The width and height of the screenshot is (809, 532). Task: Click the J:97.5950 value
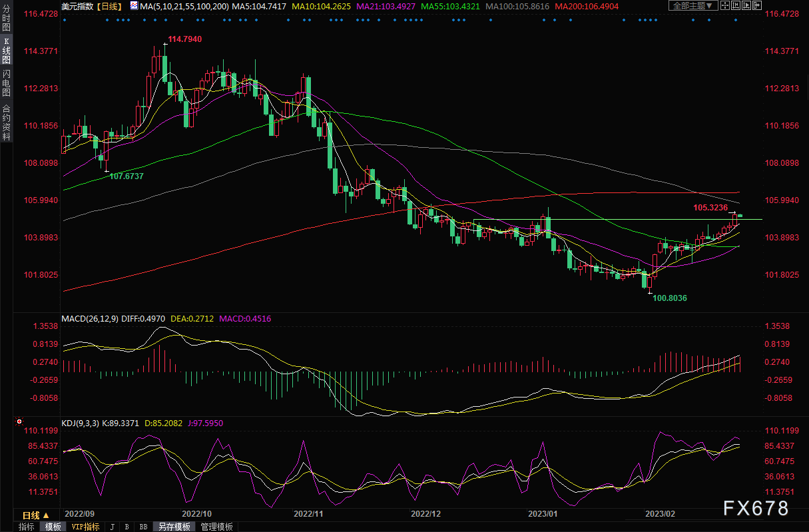(204, 423)
